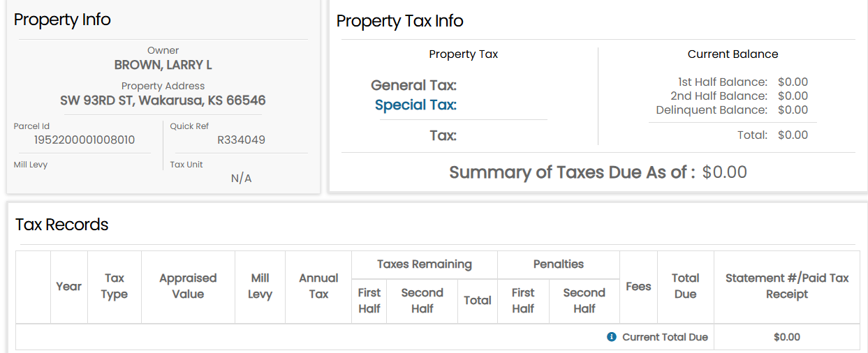The width and height of the screenshot is (868, 353).
Task: Click the Taxes Remaining group header
Action: (425, 264)
